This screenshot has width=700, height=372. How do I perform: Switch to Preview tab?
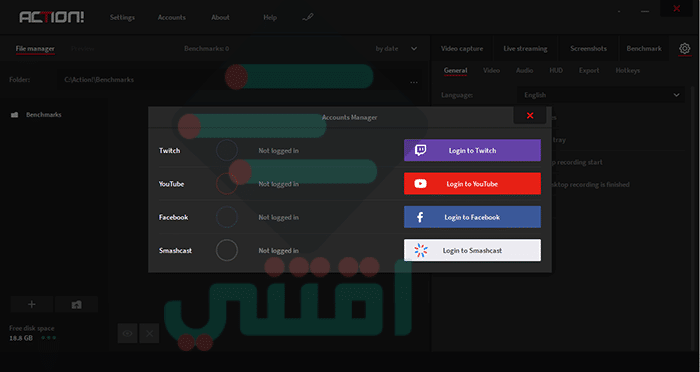pyautogui.click(x=83, y=49)
